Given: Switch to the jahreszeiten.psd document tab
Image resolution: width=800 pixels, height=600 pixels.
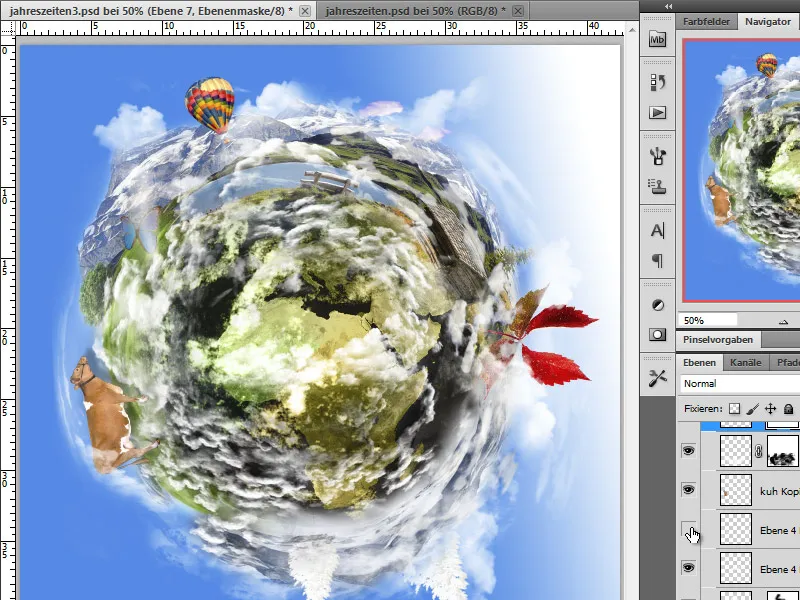Looking at the screenshot, I should click(x=415, y=11).
